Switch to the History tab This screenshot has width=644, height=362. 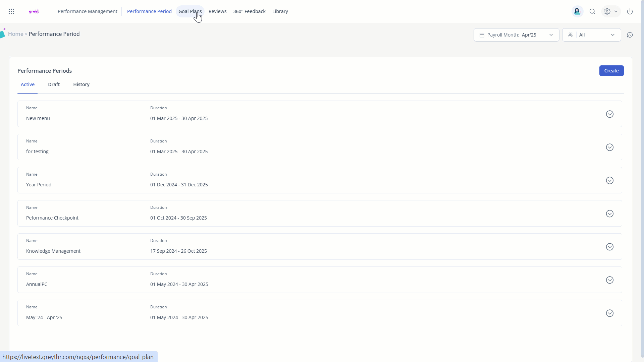(x=81, y=84)
